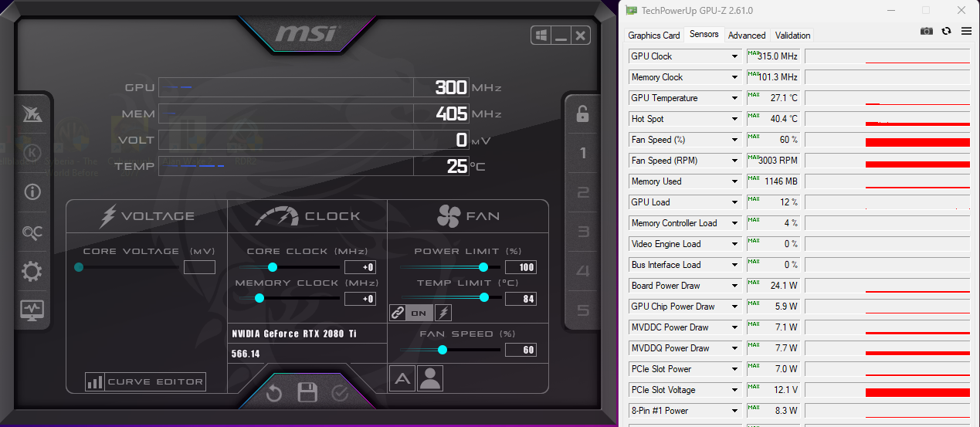The width and height of the screenshot is (980, 427).
Task: Click the reset settings icon
Action: [x=274, y=394]
